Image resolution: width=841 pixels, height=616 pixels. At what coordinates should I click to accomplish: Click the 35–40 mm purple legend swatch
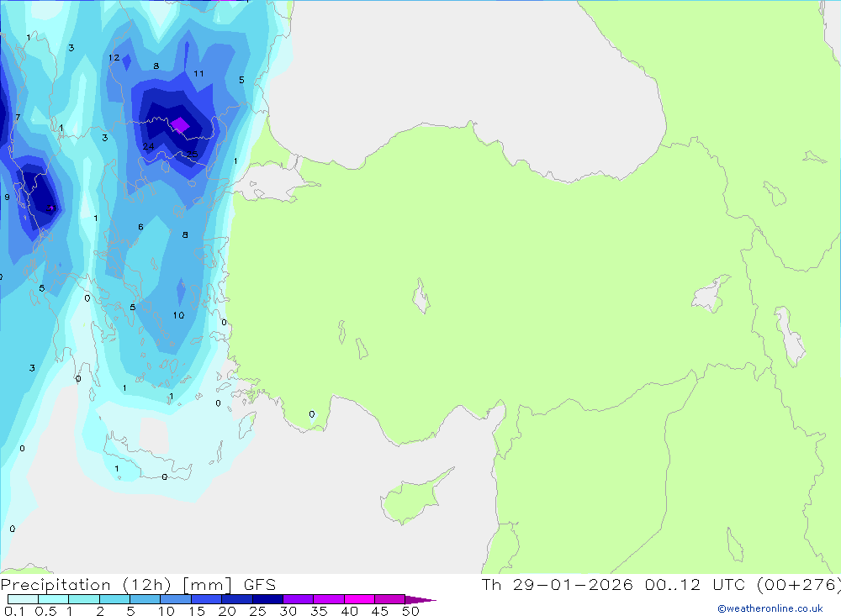coord(329,599)
